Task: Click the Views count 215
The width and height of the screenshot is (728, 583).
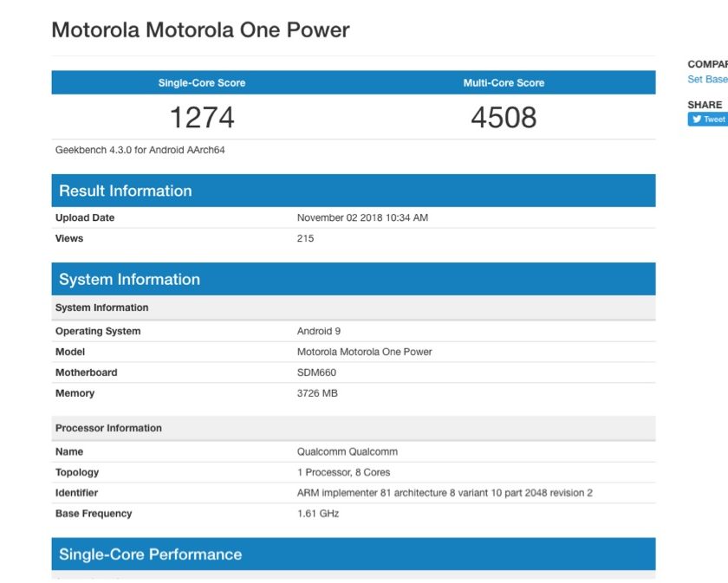Action: click(305, 238)
